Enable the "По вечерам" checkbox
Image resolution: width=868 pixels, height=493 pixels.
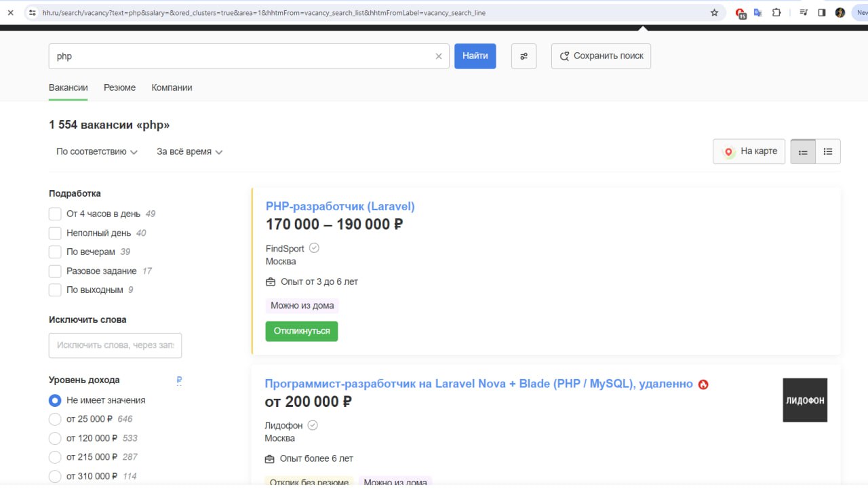click(x=55, y=252)
